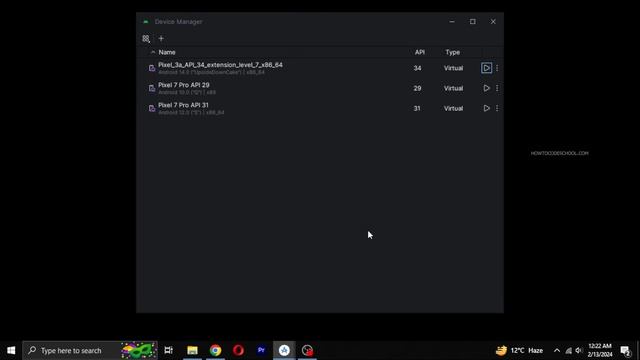The width and height of the screenshot is (640, 360).
Task: Open the screen recorder app in taskbar
Action: point(307,350)
